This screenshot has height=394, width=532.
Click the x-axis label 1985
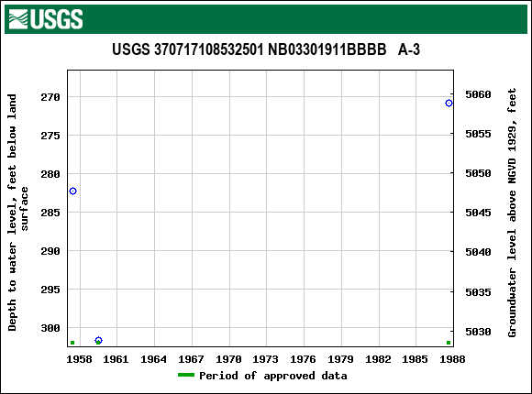point(415,359)
